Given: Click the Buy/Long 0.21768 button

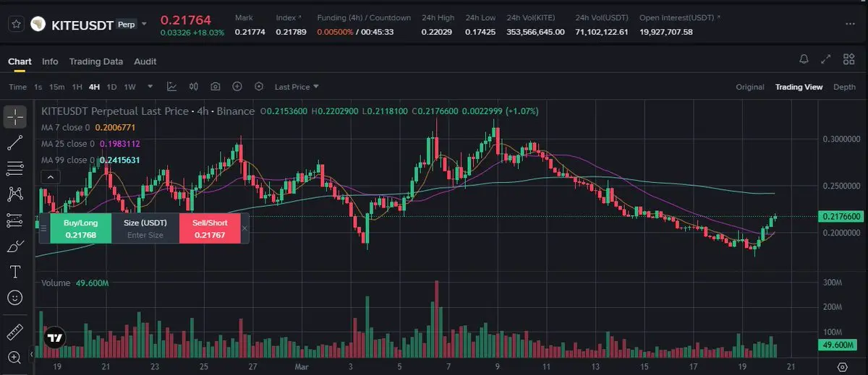Looking at the screenshot, I should point(80,228).
